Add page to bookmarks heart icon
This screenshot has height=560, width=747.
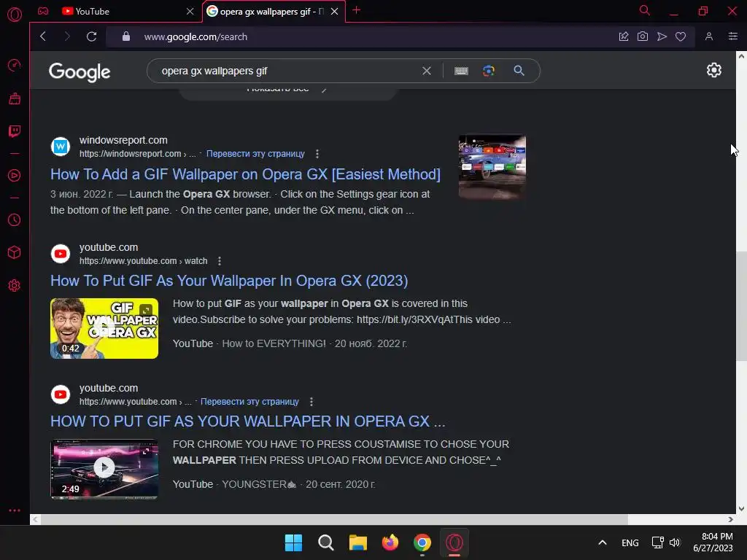tap(681, 36)
